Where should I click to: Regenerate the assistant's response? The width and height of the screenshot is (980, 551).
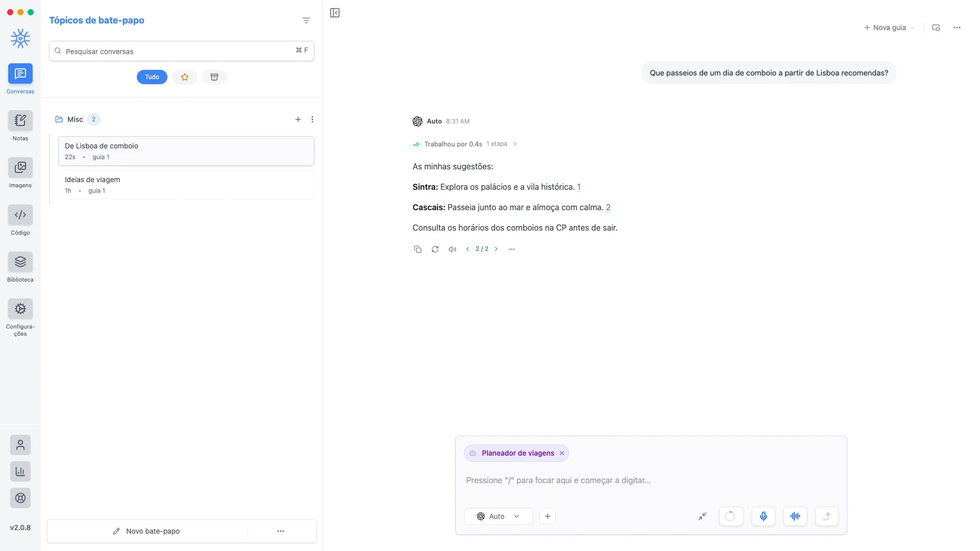click(x=435, y=249)
